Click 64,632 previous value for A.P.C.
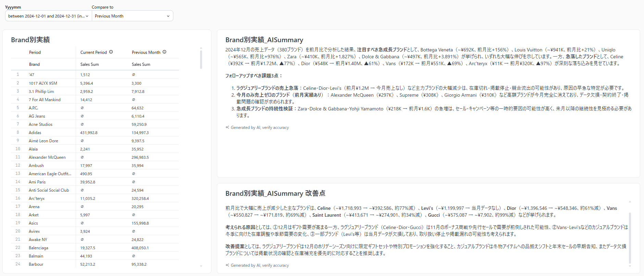Viewport: 644px width, 276px height. pyautogui.click(x=137, y=108)
